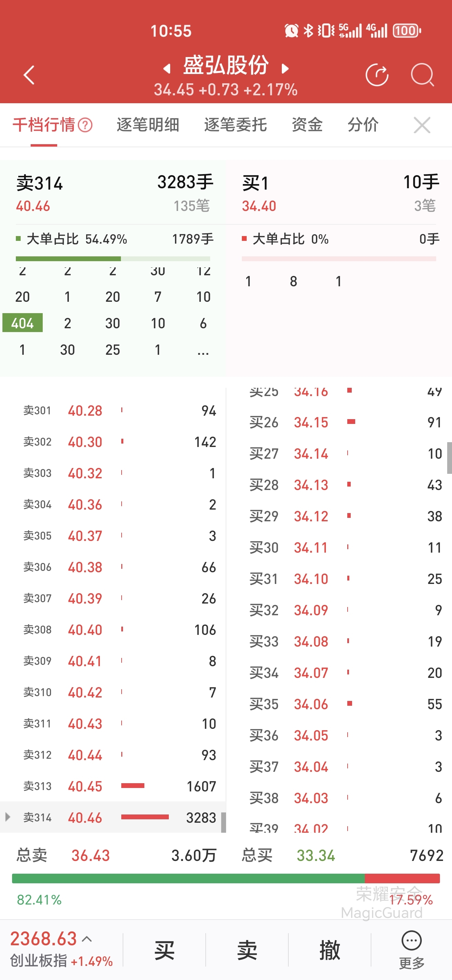Click the green 总卖 ratio bar
Screen dimensions: 452x980
[x=188, y=878]
